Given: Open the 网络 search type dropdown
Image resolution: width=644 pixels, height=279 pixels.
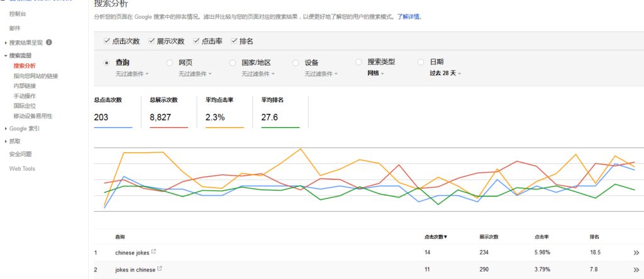Looking at the screenshot, I should click(376, 73).
